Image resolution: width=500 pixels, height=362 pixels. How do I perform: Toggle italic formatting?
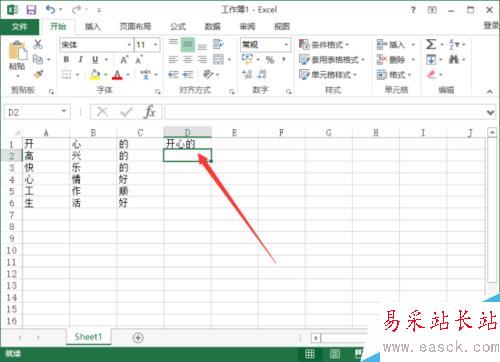click(x=80, y=59)
